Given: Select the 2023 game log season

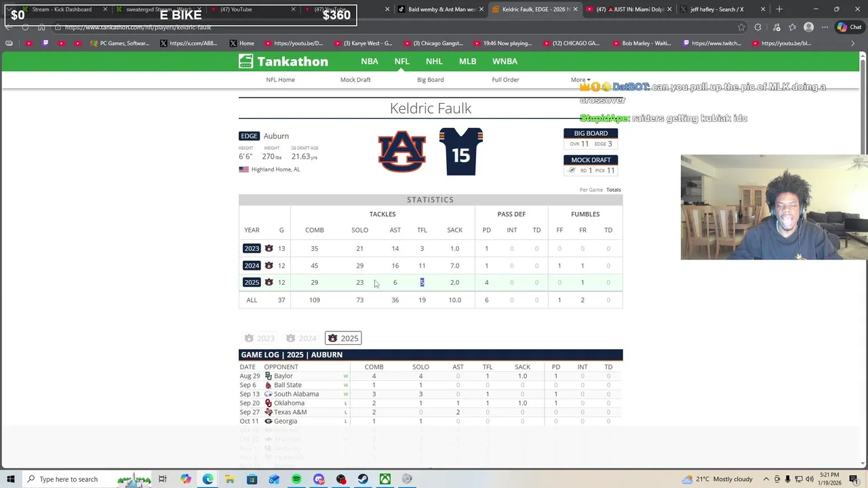Looking at the screenshot, I should click(260, 338).
